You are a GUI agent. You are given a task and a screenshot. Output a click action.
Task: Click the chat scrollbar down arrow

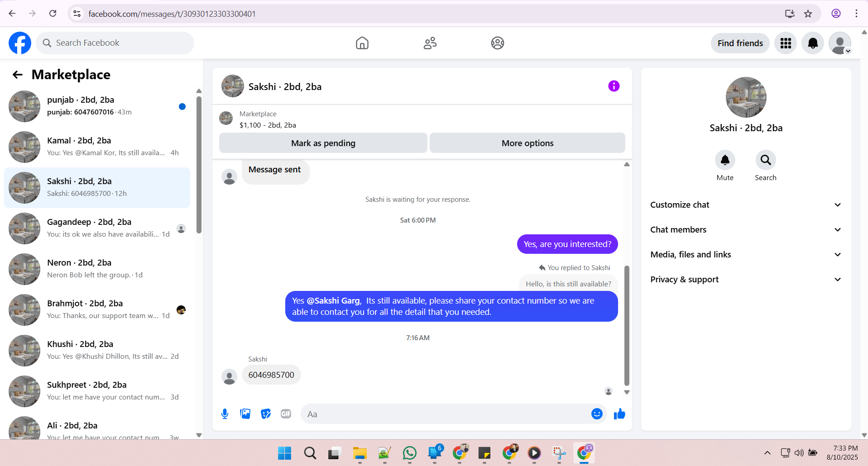point(627,392)
